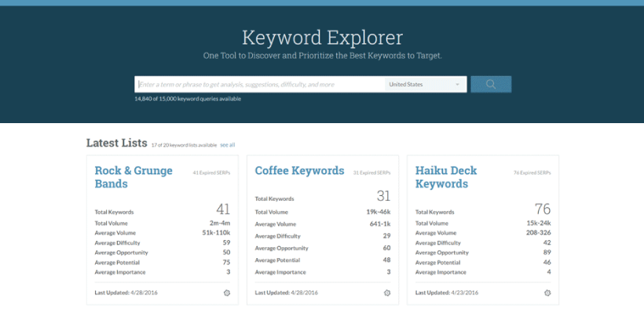
Task: Select total volume value 15k-24k
Action: point(539,224)
